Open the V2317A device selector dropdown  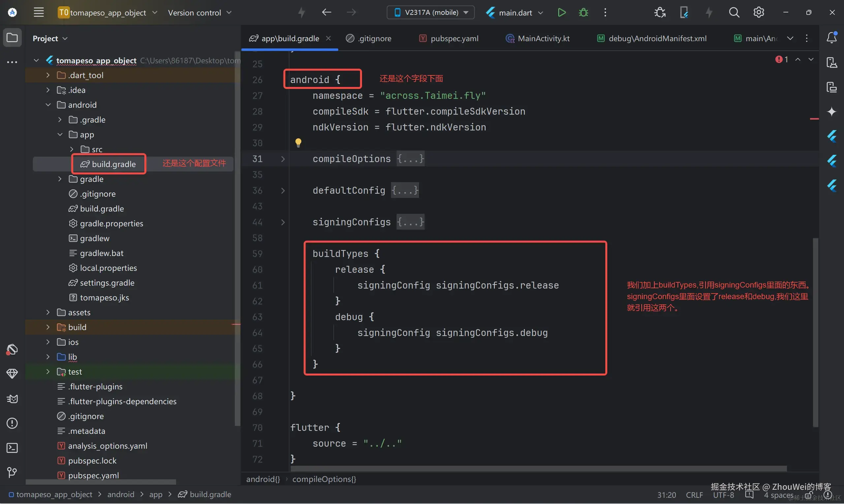click(431, 13)
